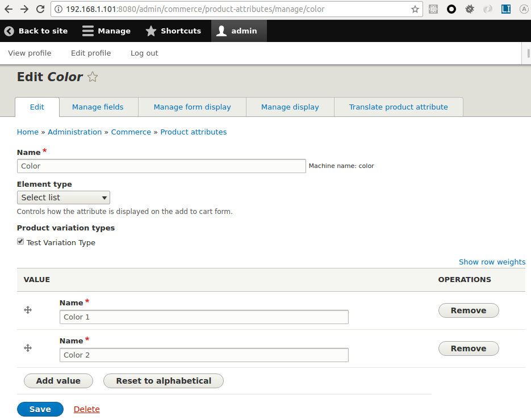Click the Save button
Viewport: 531px width, 420px height.
tap(40, 409)
